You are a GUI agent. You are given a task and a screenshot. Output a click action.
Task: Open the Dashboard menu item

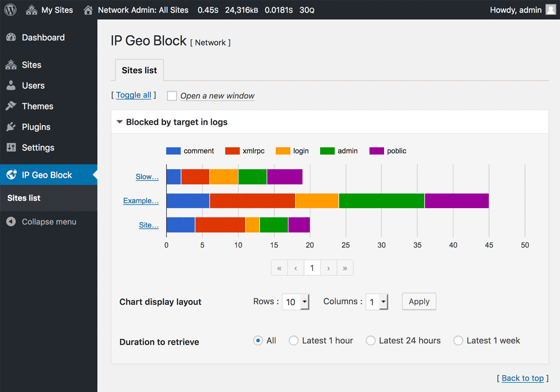49,38
